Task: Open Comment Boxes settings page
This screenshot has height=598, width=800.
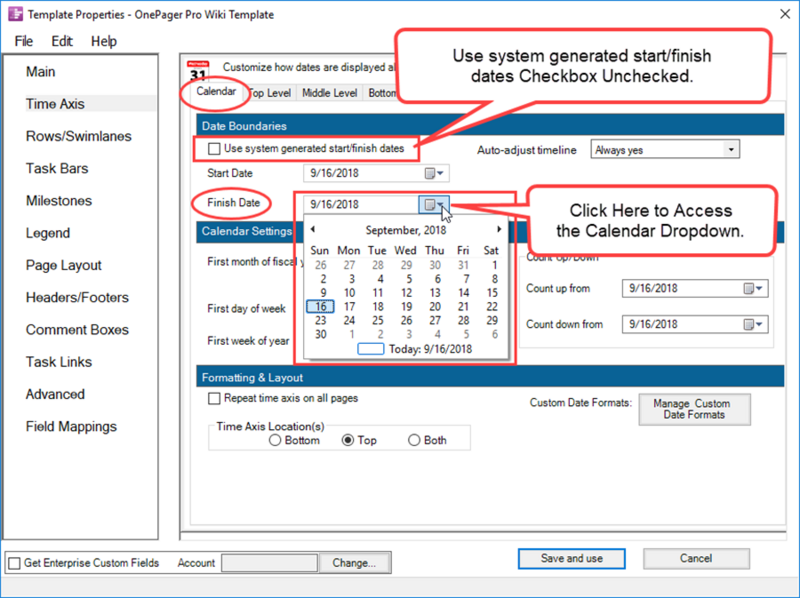Action: [77, 330]
